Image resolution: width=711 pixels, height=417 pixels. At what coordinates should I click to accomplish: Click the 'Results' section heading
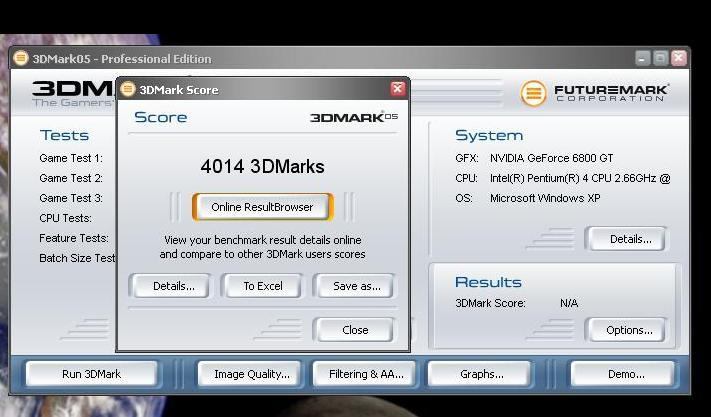point(488,282)
